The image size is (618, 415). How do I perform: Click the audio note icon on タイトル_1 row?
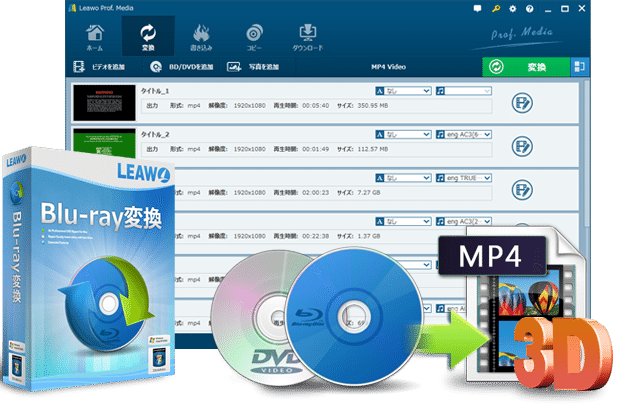click(x=440, y=91)
